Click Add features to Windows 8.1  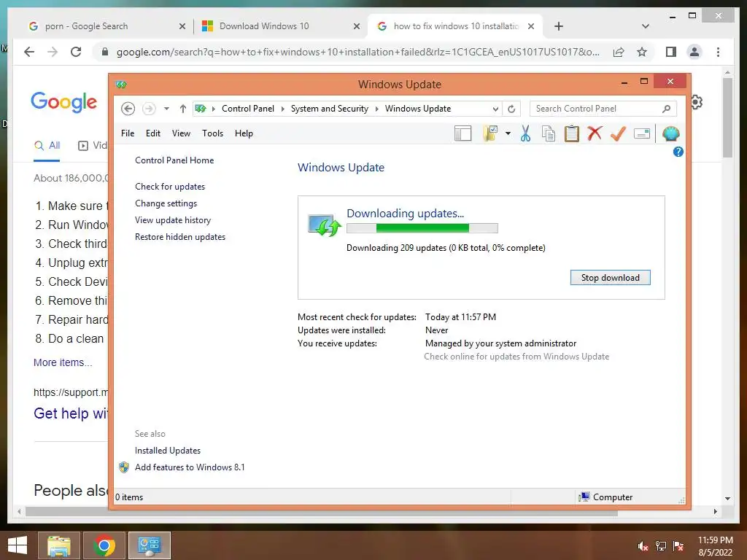point(190,467)
